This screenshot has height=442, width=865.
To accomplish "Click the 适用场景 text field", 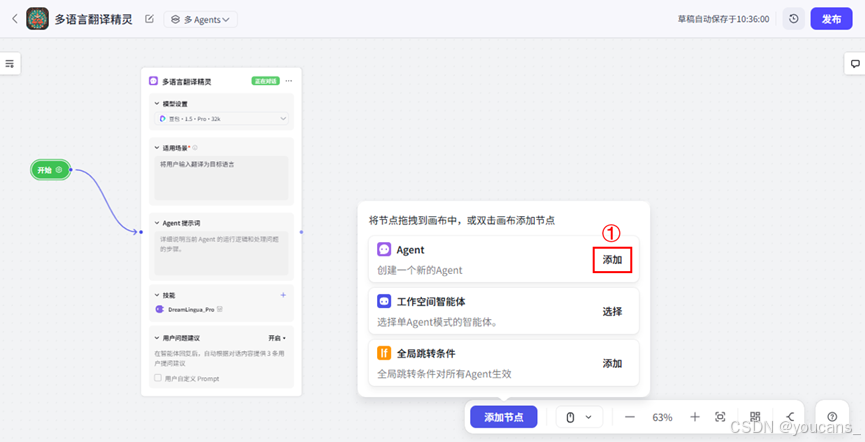I will pos(221,178).
